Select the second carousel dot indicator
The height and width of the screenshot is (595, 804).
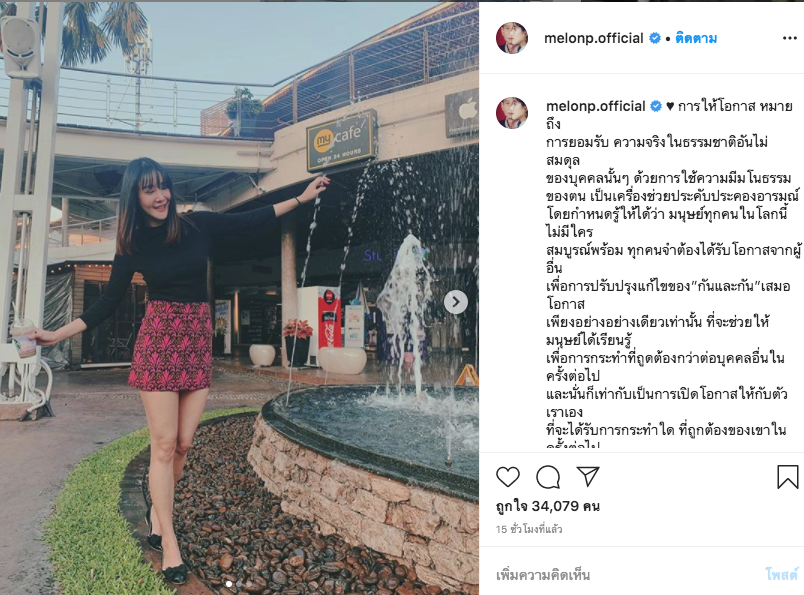click(x=238, y=584)
